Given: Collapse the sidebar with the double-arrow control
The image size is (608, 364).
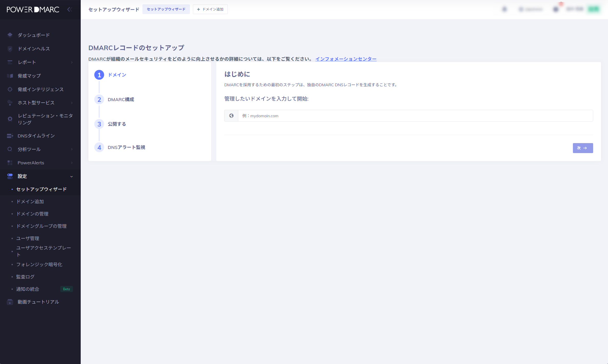Looking at the screenshot, I should pyautogui.click(x=69, y=9).
